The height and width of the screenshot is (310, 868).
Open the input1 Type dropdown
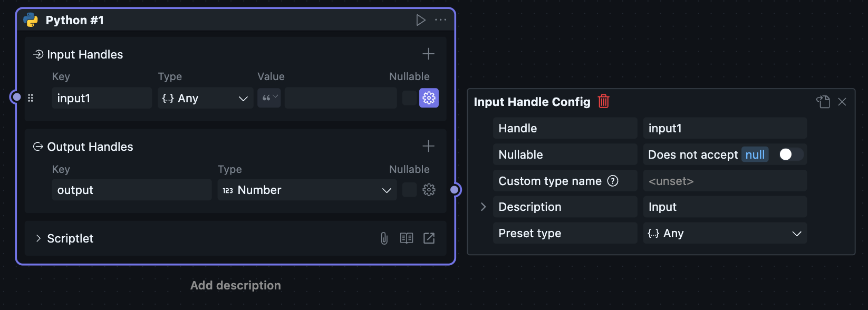click(205, 98)
